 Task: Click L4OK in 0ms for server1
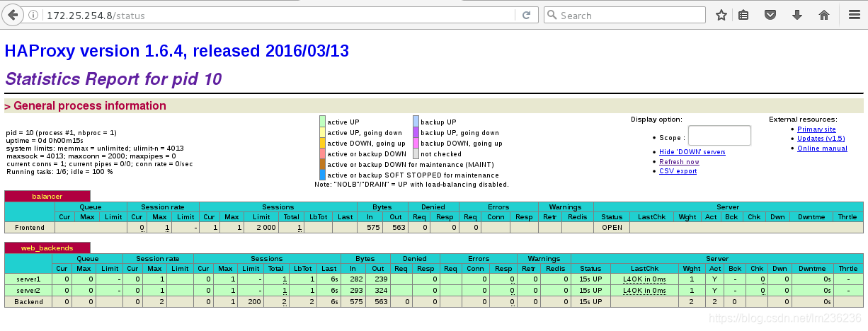tap(644, 279)
